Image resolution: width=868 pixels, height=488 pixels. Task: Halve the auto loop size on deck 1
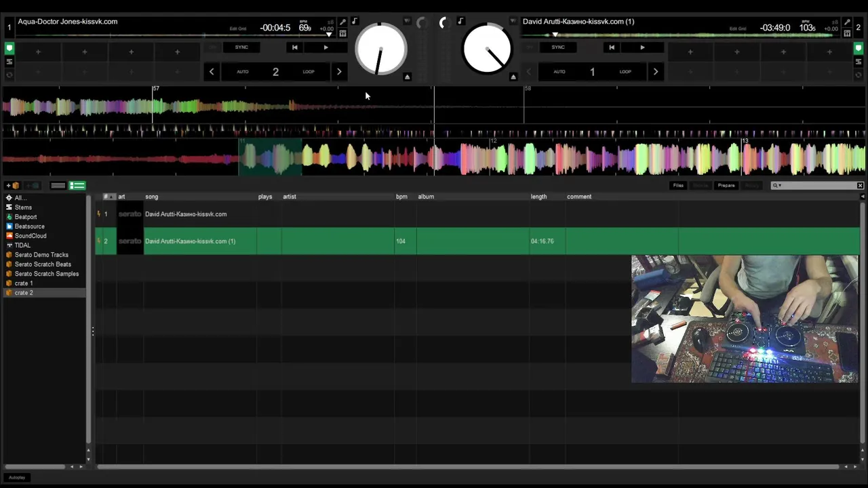(x=212, y=72)
